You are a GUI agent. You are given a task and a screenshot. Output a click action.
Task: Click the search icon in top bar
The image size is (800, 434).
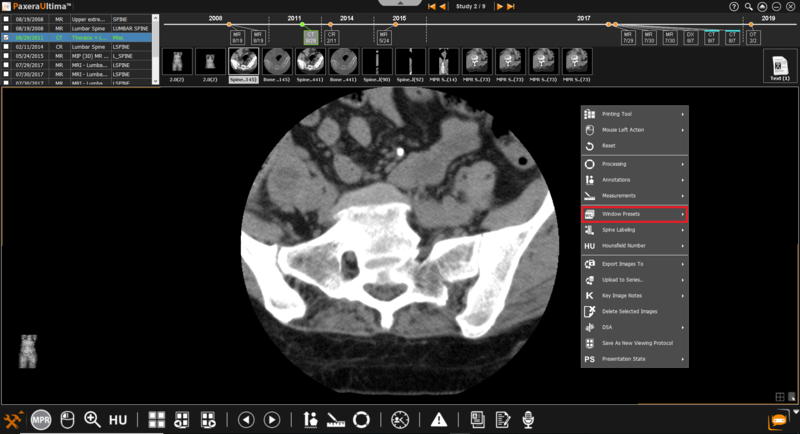click(748, 6)
